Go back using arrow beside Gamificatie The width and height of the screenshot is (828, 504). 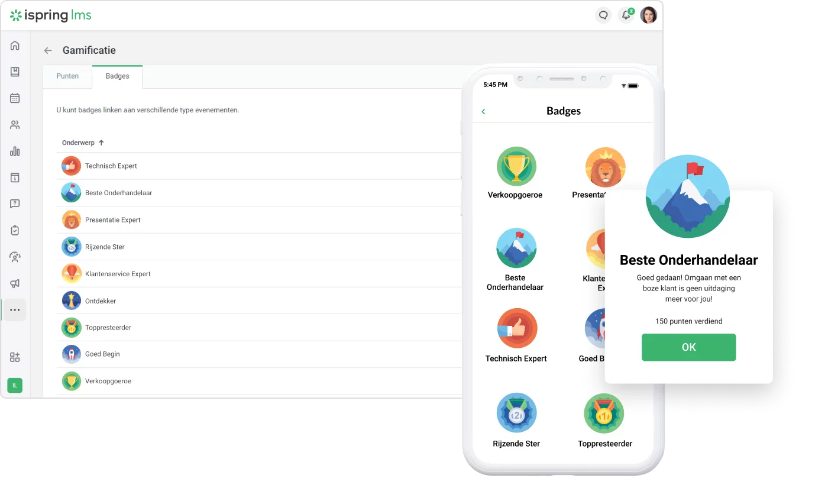[48, 51]
